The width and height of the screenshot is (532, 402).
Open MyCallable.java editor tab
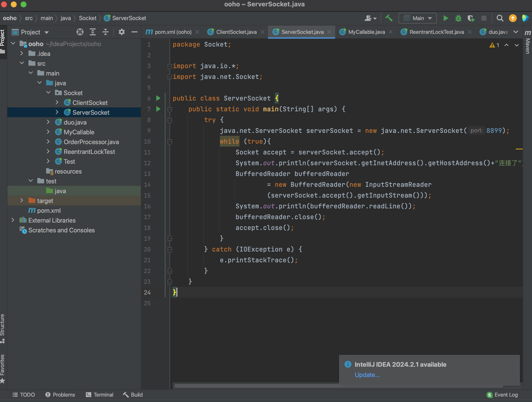[x=366, y=32]
